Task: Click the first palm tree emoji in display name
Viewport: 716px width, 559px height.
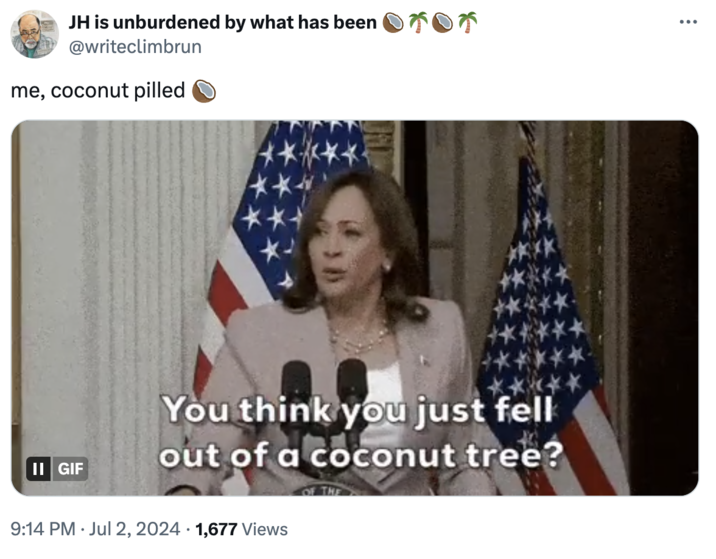Action: 418,22
